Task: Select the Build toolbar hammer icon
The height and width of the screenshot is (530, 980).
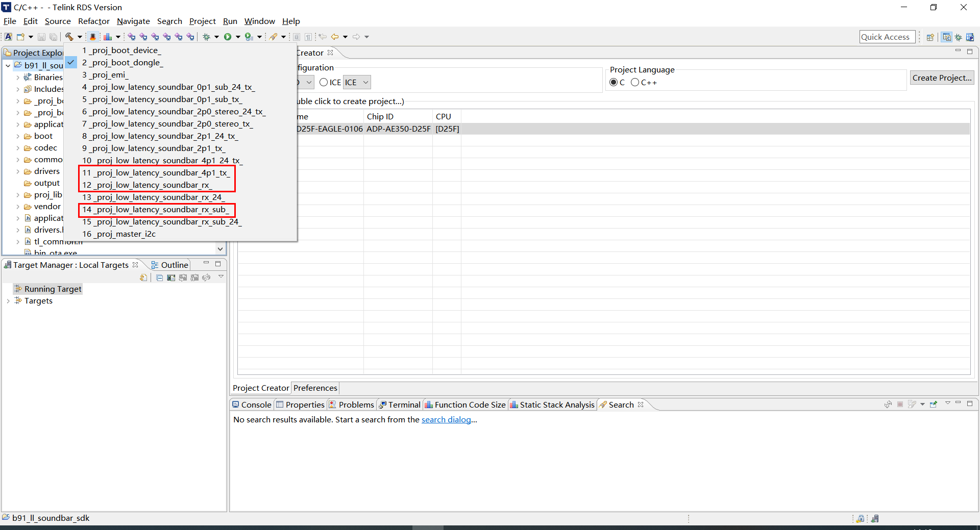Action: (x=70, y=37)
